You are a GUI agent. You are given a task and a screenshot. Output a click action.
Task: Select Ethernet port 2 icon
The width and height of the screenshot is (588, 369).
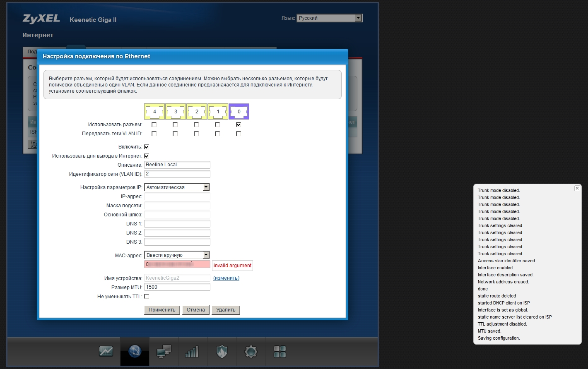click(197, 112)
